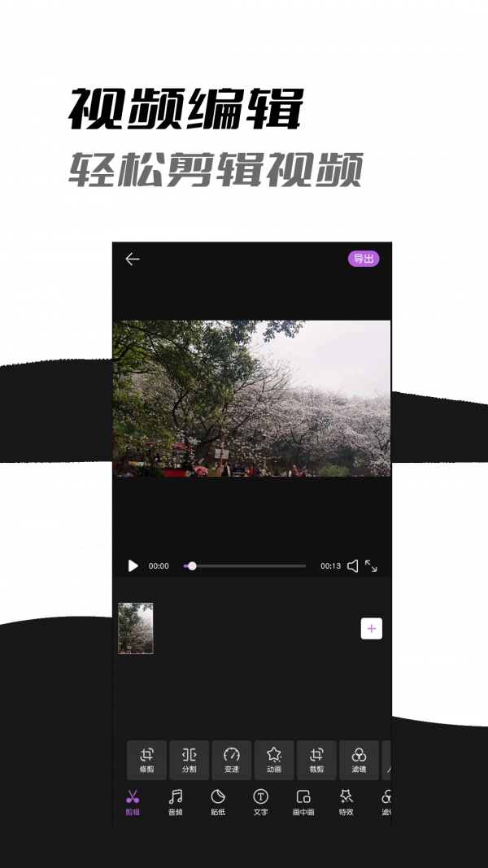
Task: Switch to the 剪辑 edit tab
Action: [x=133, y=801]
